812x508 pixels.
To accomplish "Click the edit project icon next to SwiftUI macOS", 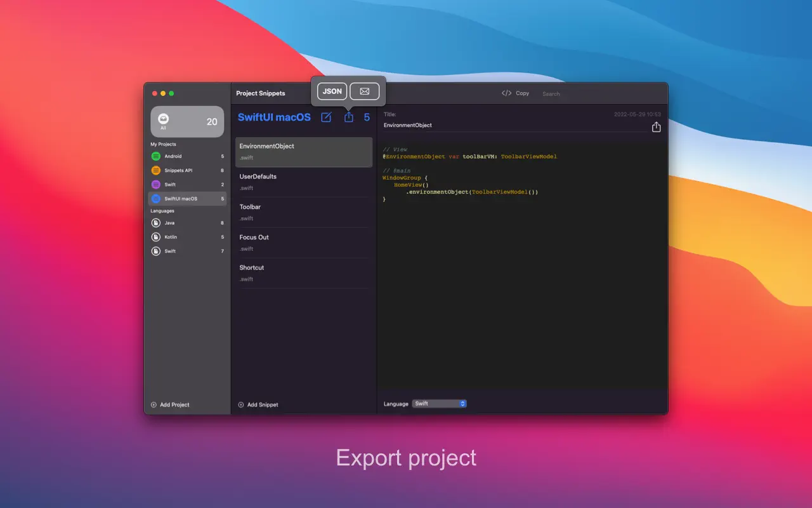I will [326, 117].
